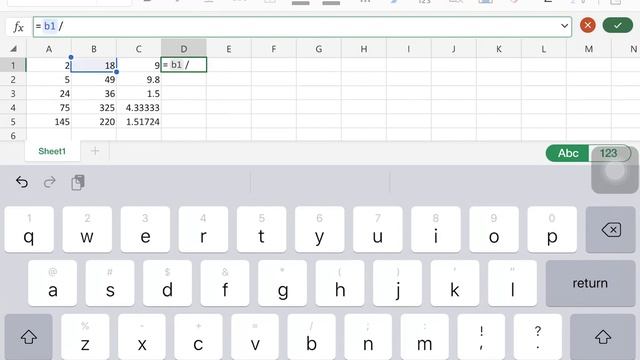Tap the return key
Screen dimensions: 640x360
590,283
